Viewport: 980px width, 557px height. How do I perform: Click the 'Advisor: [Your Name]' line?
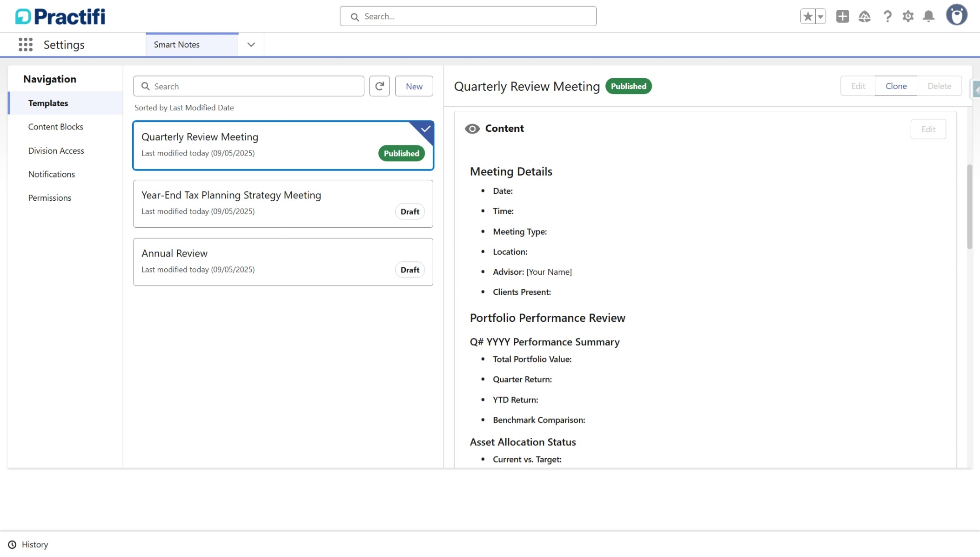tap(532, 272)
